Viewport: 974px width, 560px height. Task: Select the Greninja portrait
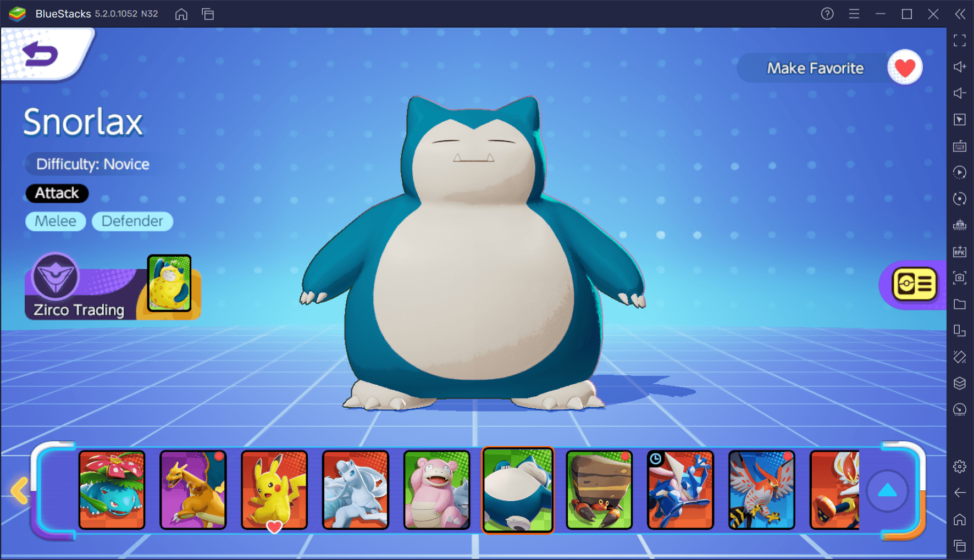[680, 490]
